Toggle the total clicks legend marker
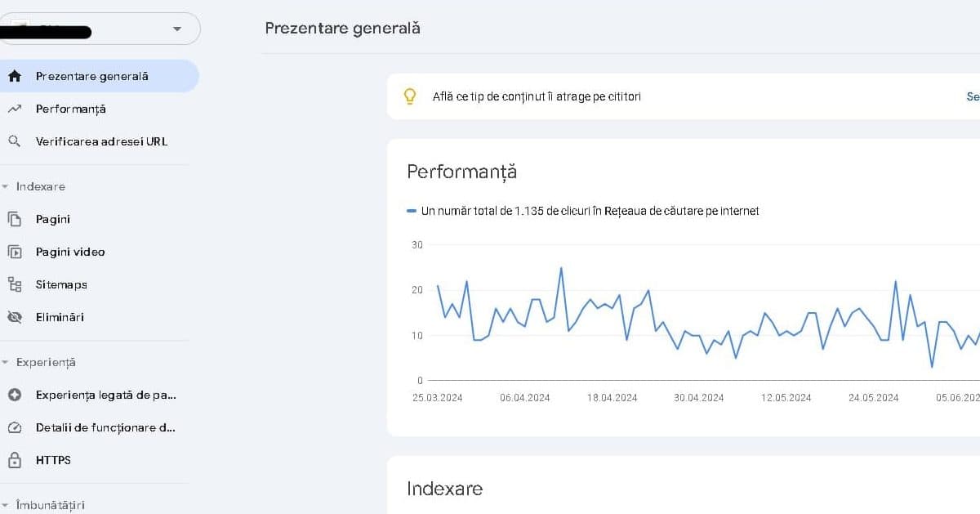The height and width of the screenshot is (514, 980). (x=412, y=211)
